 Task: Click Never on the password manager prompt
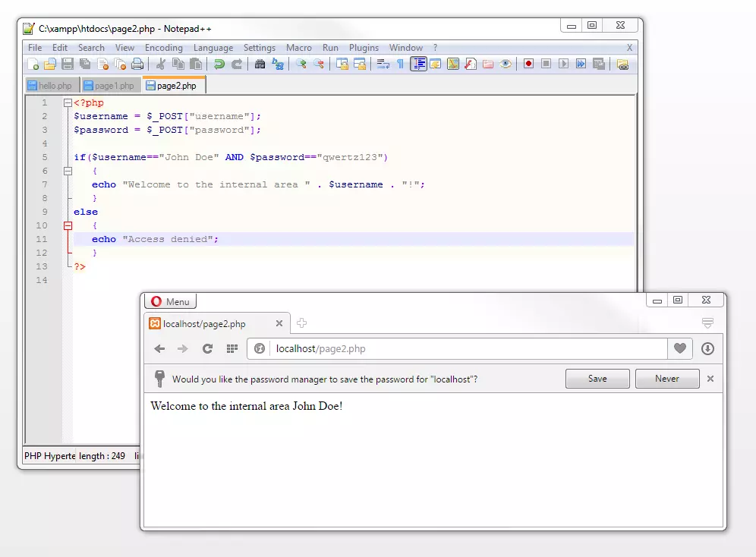click(666, 378)
